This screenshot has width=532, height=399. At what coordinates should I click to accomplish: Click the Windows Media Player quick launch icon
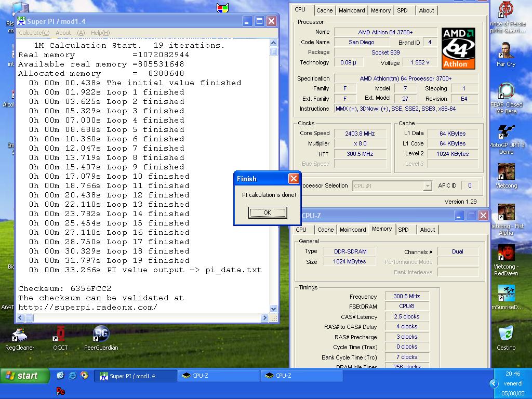tap(84, 375)
